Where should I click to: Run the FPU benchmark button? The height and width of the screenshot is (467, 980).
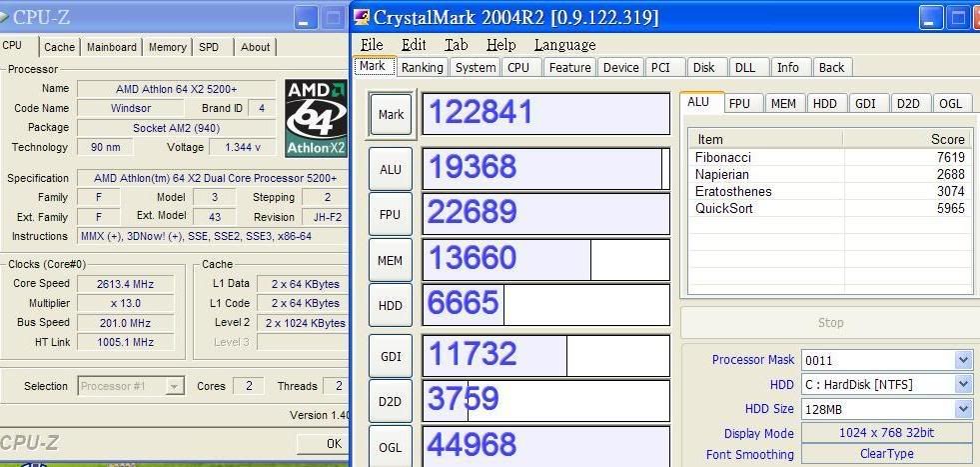coord(390,214)
